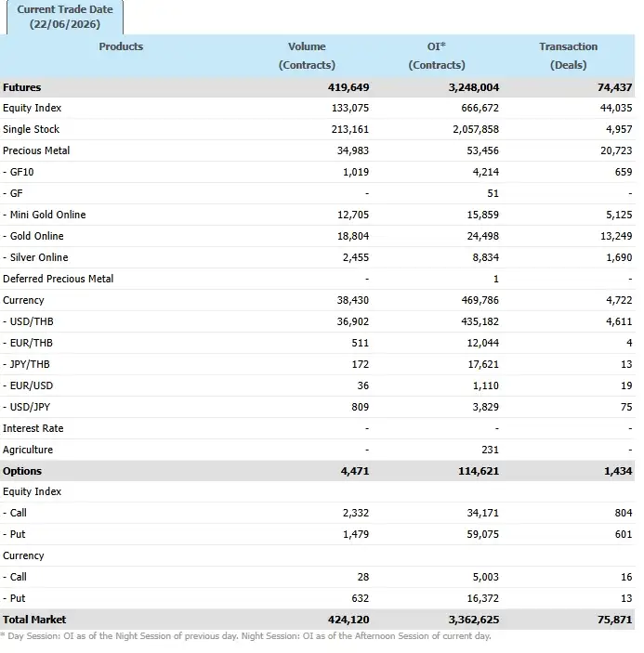Select the USD/THB row label
644x653 pixels.
click(28, 322)
